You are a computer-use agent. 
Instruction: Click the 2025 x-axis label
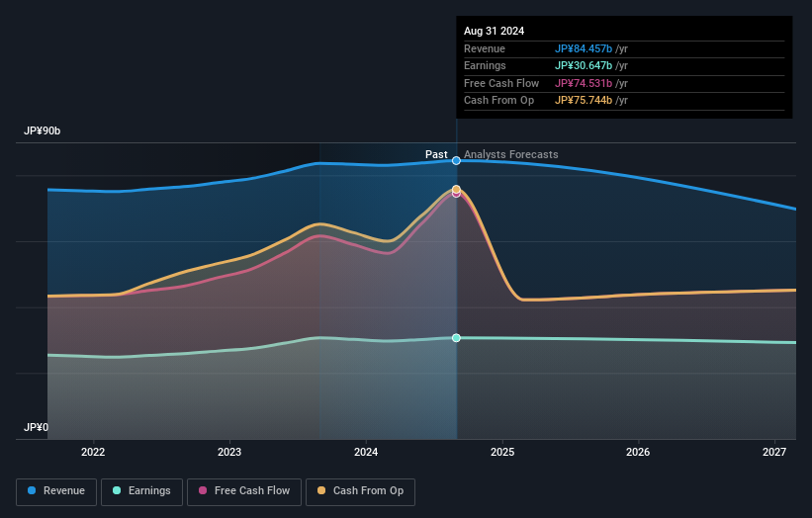point(502,452)
